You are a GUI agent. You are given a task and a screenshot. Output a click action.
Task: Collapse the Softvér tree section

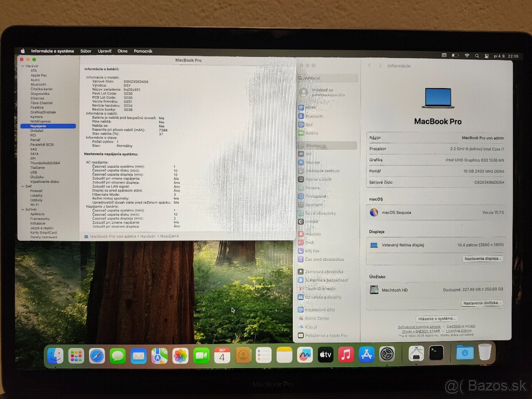[23, 209]
